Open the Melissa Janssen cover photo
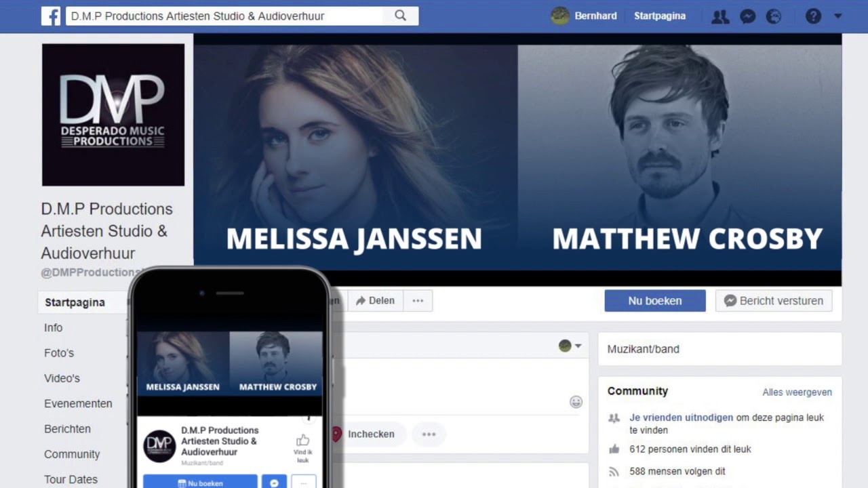The image size is (868, 488). [x=355, y=159]
